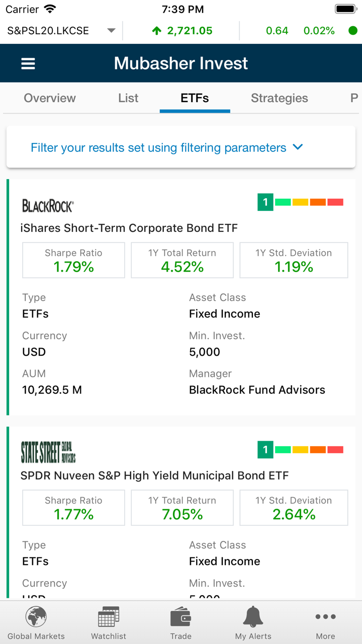The height and width of the screenshot is (644, 362).
Task: Tap the More ellipsis icon
Action: click(x=325, y=617)
